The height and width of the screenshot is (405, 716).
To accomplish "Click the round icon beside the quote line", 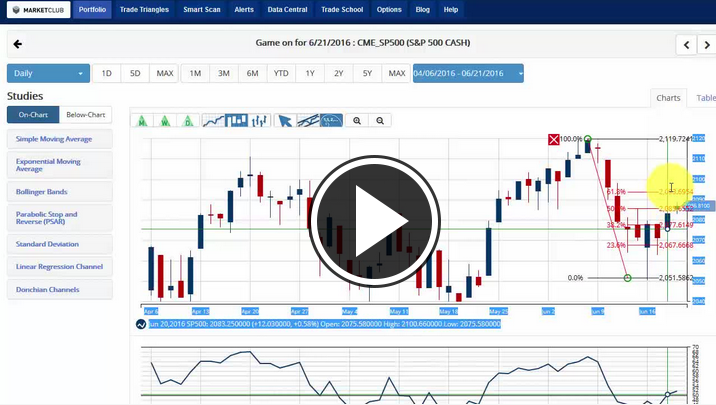I will [141, 324].
